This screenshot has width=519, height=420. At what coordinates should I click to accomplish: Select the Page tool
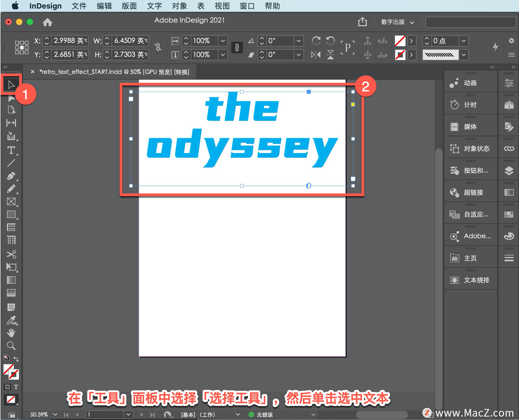pyautogui.click(x=11, y=110)
